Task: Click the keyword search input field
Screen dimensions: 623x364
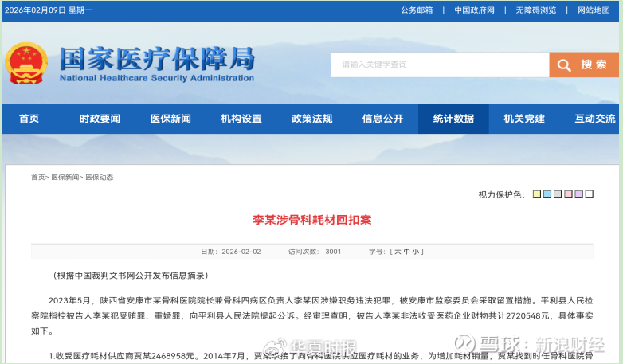Action: pyautogui.click(x=441, y=65)
